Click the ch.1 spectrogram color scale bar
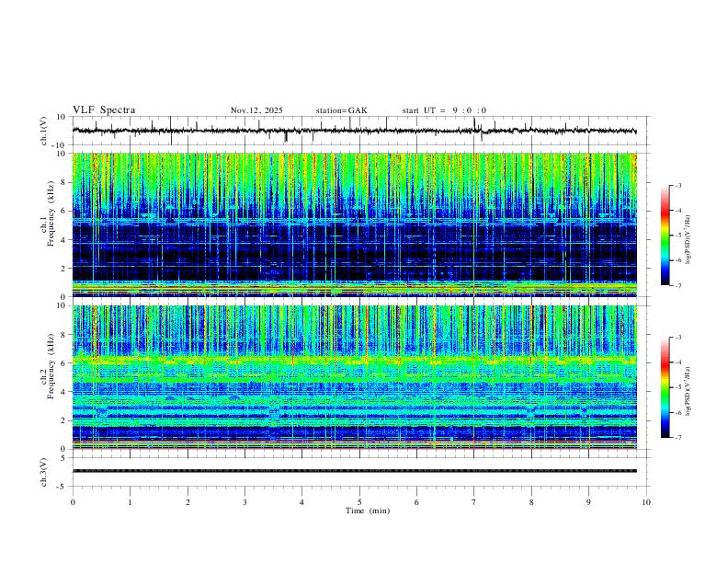 point(665,236)
